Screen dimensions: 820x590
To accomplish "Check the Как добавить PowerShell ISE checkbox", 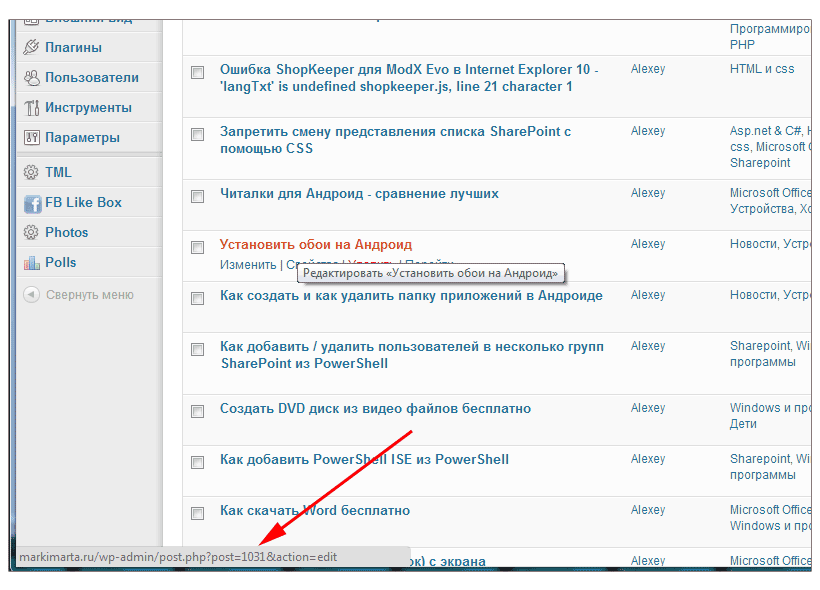I will (198, 462).
